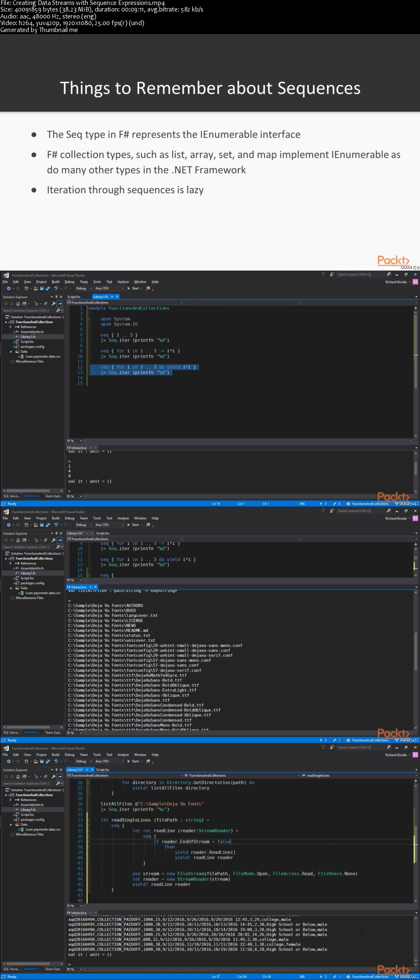
Task: Click the New Project icon in 00:03:42 frame
Action: 26,288
